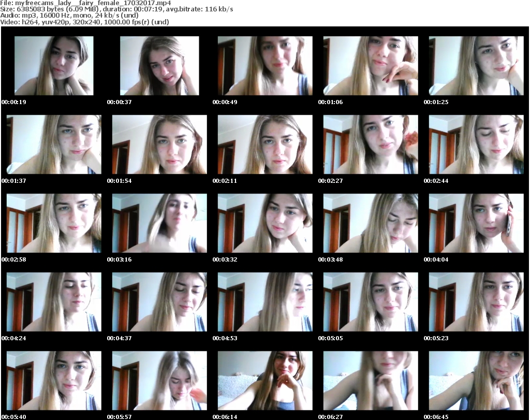Click the timestamp label 00:04:04

coord(436,259)
